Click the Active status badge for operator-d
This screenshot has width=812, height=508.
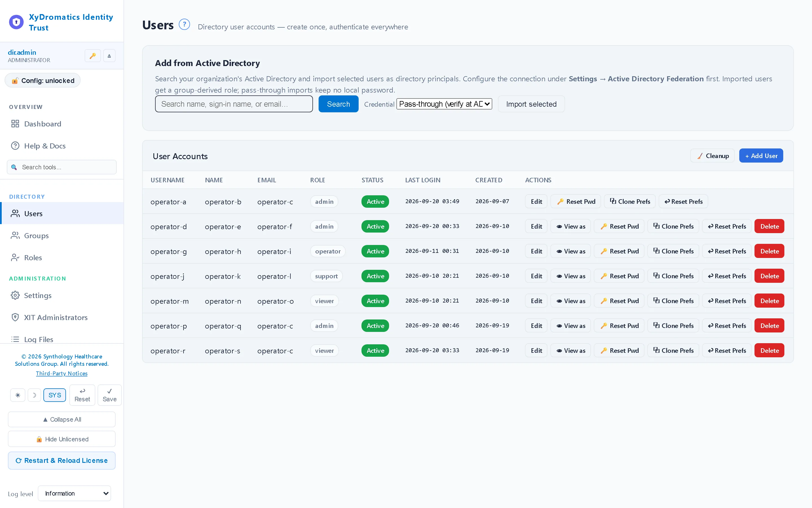click(375, 226)
